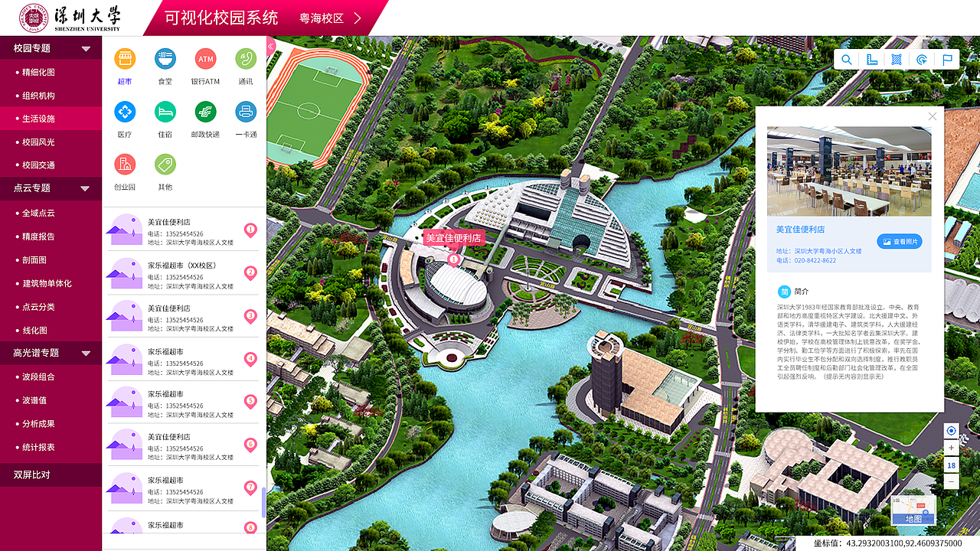Click thumbnail of first 美宜佳便利店 list entry
Image resolution: width=980 pixels, height=551 pixels.
click(x=126, y=230)
